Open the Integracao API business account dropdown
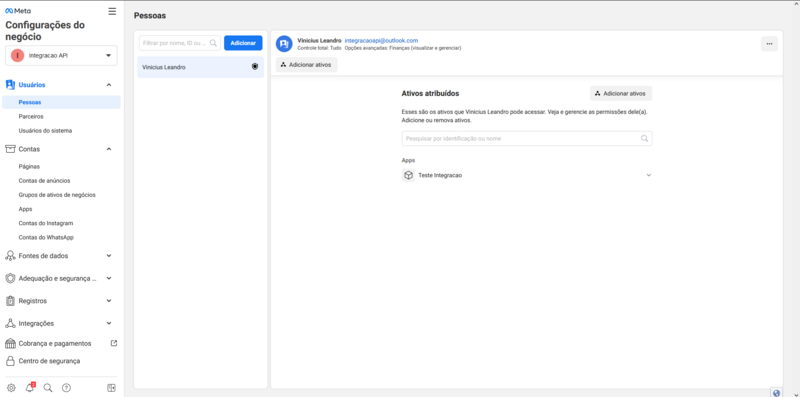Screen dimensions: 800x397 point(61,56)
